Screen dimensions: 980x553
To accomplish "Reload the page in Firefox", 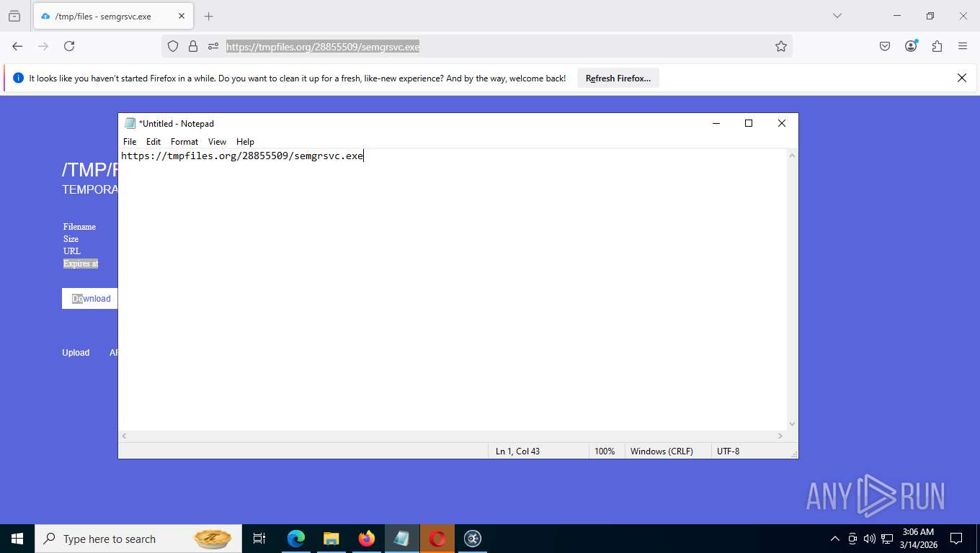I will pyautogui.click(x=69, y=46).
